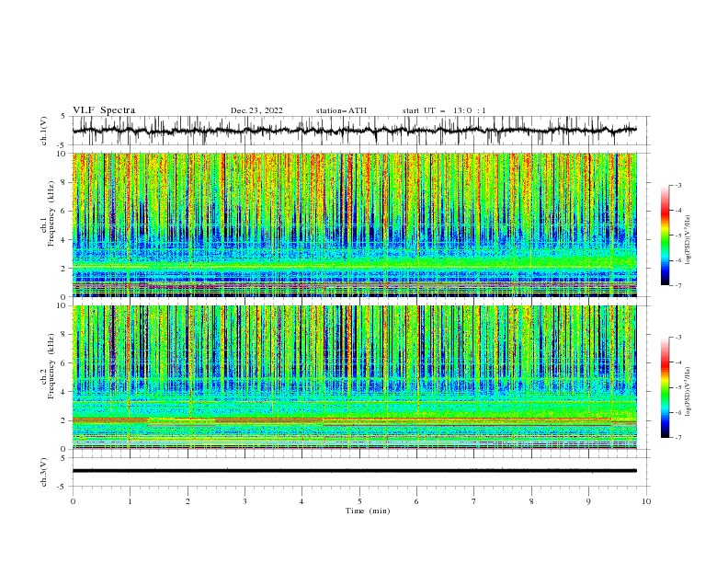
Task: Click time axis tick label '0'
Action: (73, 501)
